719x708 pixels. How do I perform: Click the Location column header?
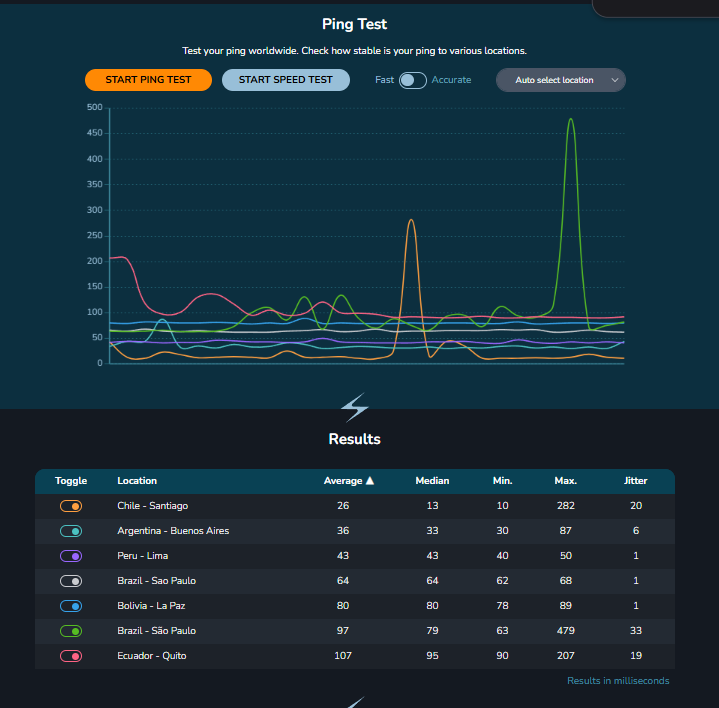click(137, 481)
